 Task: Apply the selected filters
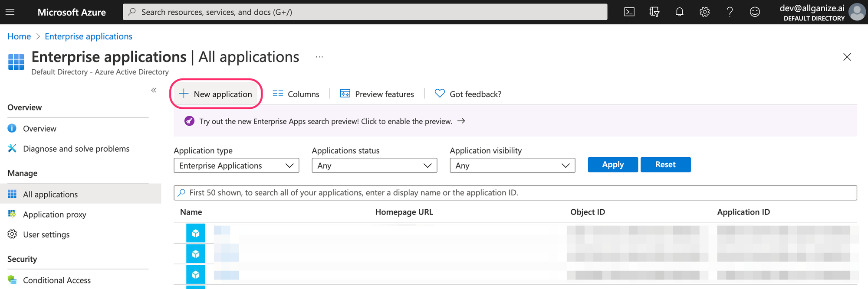click(x=613, y=165)
